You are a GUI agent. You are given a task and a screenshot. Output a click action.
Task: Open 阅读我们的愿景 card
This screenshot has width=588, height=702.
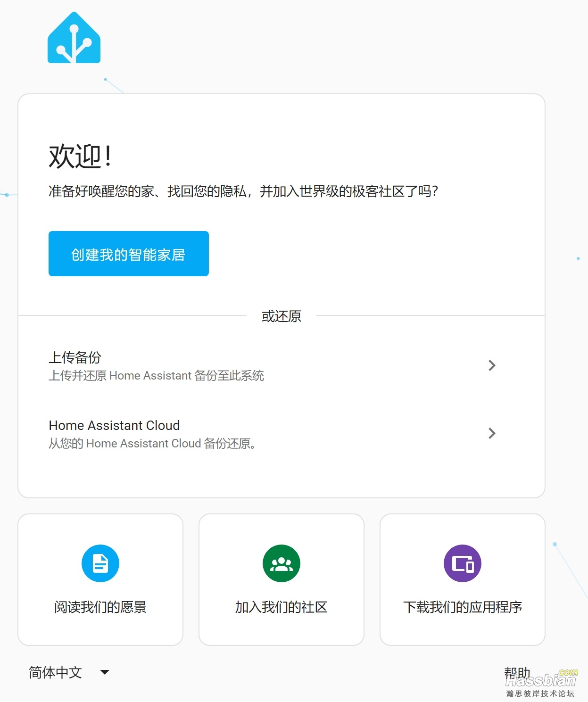coord(100,579)
